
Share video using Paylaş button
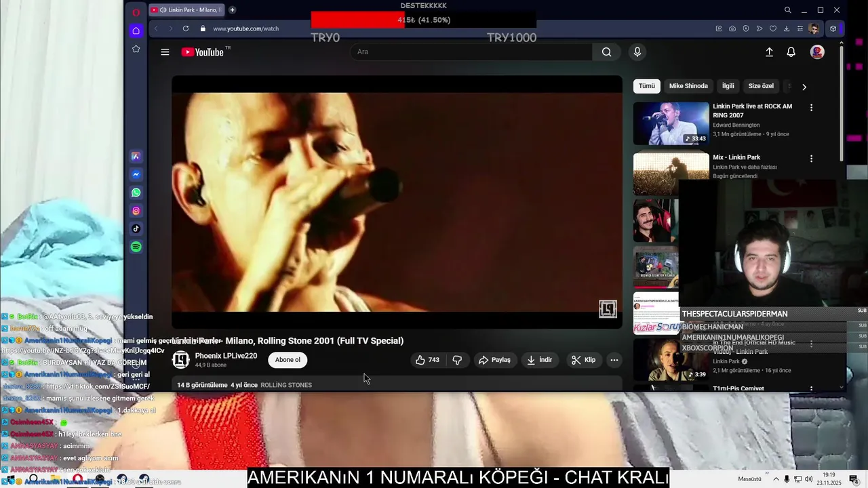coord(494,360)
